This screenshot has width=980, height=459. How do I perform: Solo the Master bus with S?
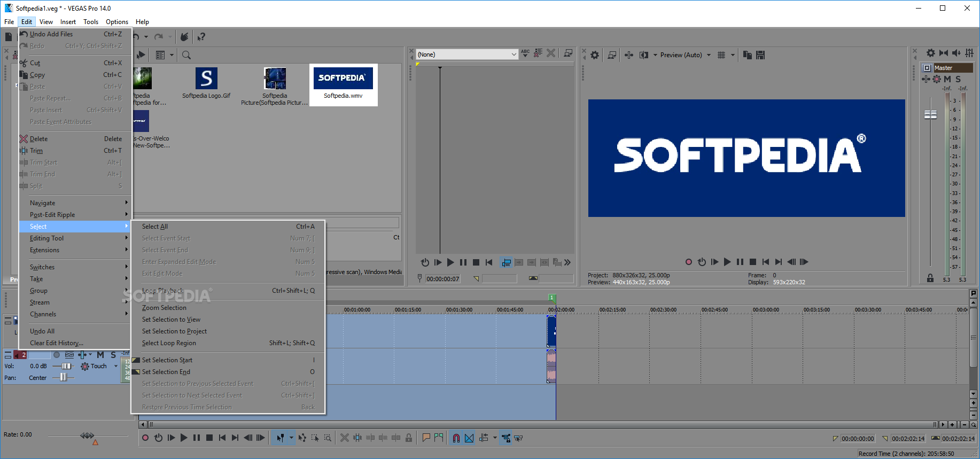tap(958, 79)
